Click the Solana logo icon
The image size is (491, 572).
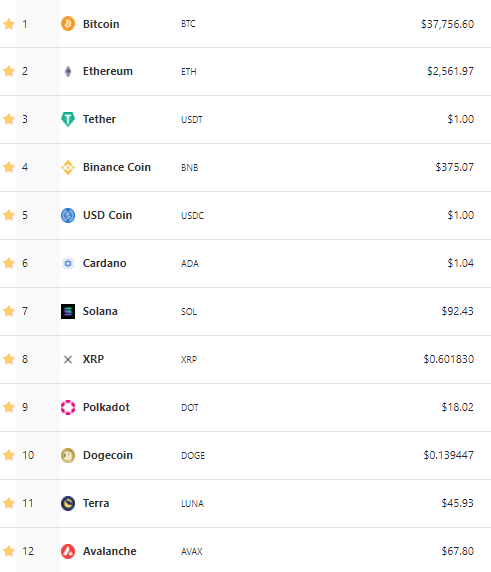coord(68,311)
